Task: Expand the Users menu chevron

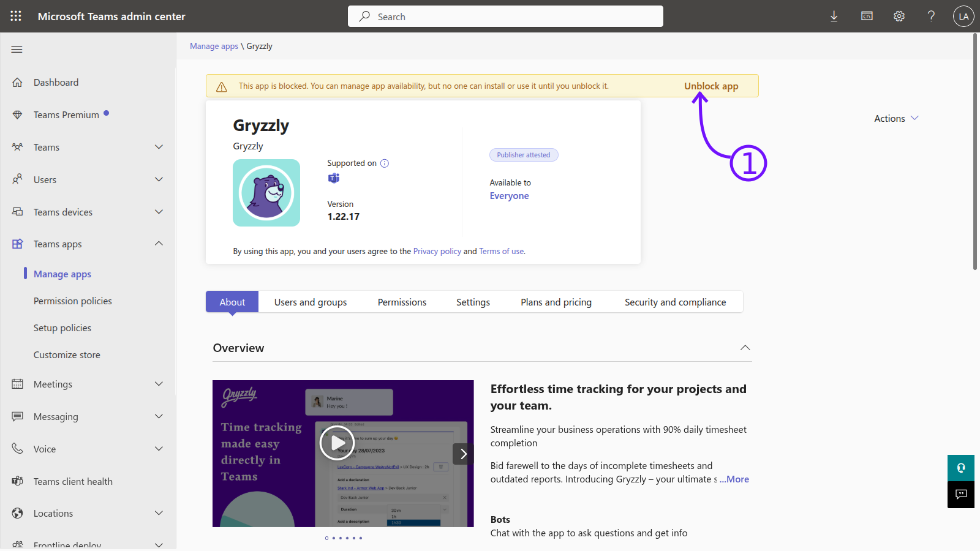Action: [159, 179]
